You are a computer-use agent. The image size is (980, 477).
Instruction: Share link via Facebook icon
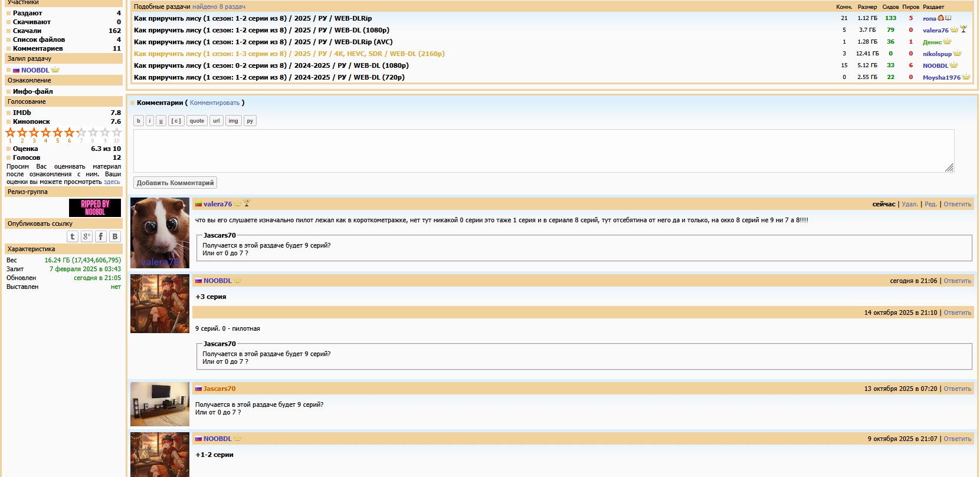(101, 236)
